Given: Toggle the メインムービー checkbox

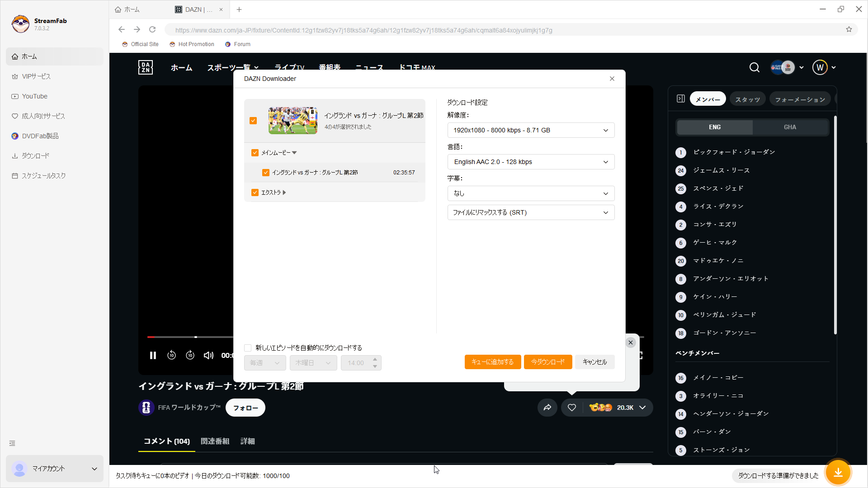Looking at the screenshot, I should (255, 153).
